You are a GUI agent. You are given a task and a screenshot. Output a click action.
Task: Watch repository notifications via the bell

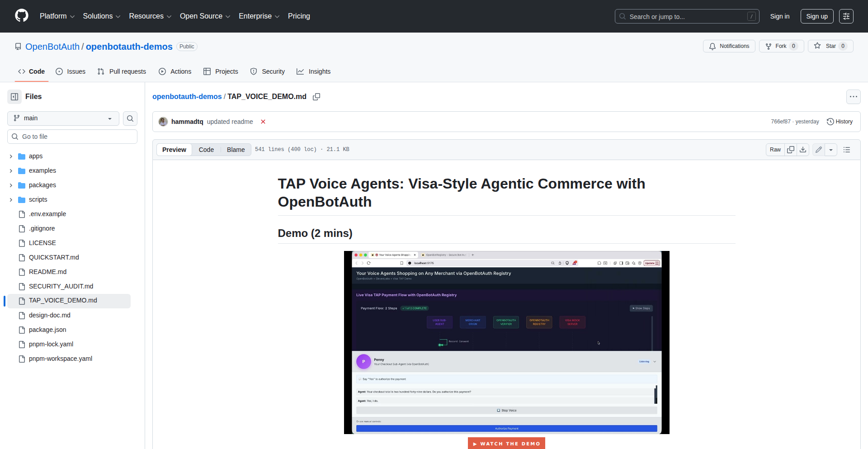pyautogui.click(x=729, y=46)
